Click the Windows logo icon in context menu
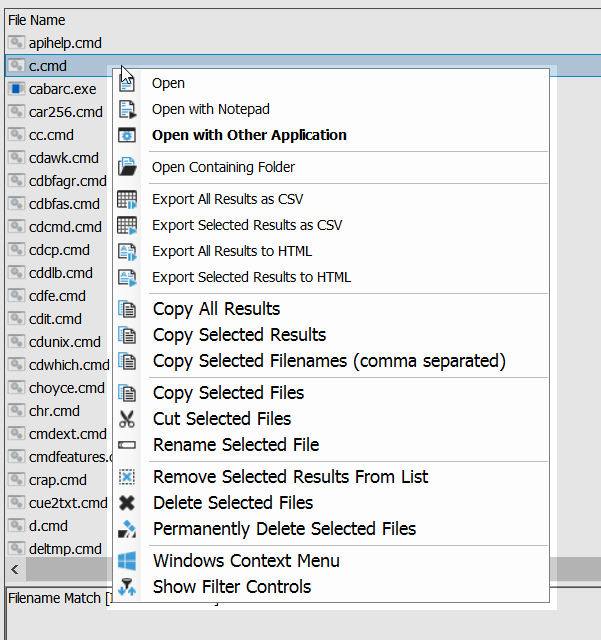This screenshot has height=640, width=601. tap(127, 561)
